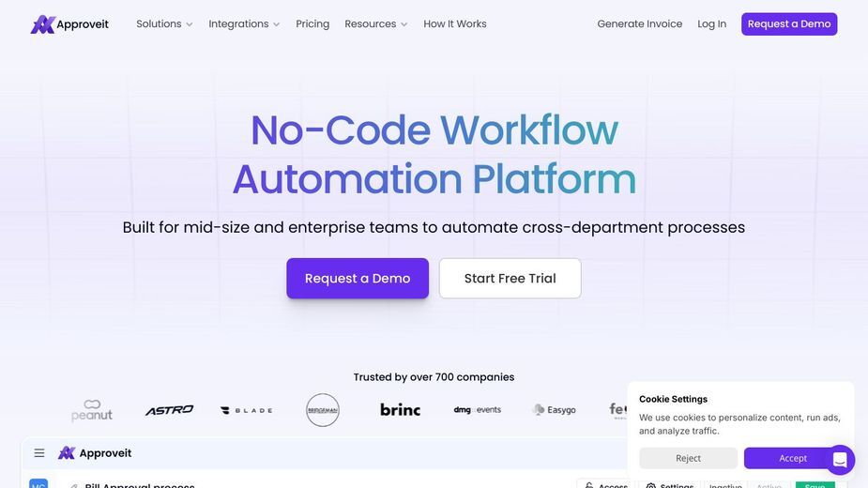Click the hero Request a Demo button

tap(358, 278)
